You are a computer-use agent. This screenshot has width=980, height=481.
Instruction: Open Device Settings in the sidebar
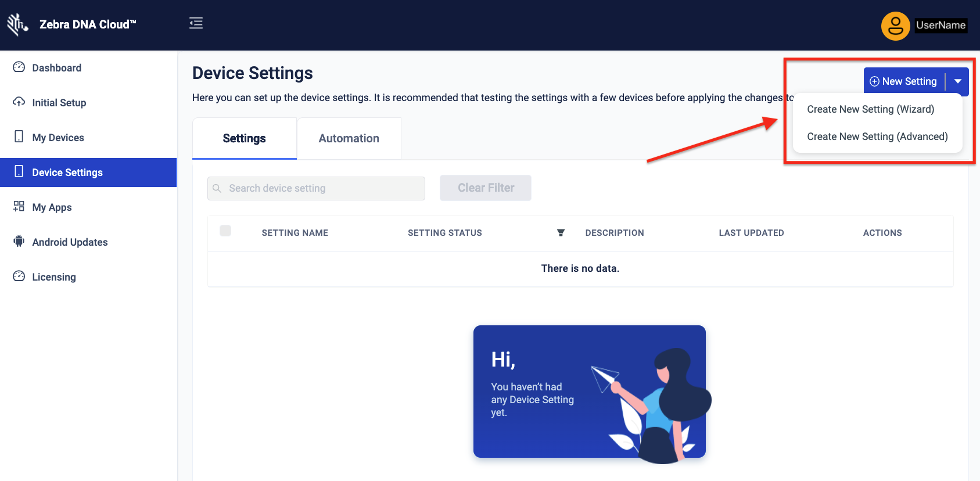pos(67,173)
